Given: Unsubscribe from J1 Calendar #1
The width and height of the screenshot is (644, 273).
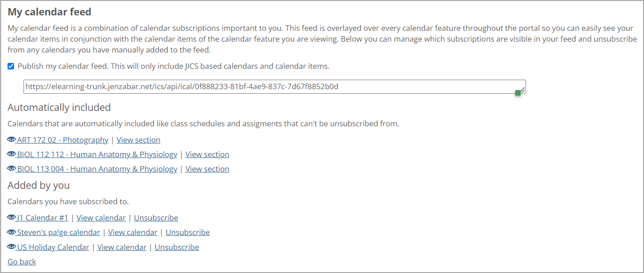Looking at the screenshot, I should [156, 218].
